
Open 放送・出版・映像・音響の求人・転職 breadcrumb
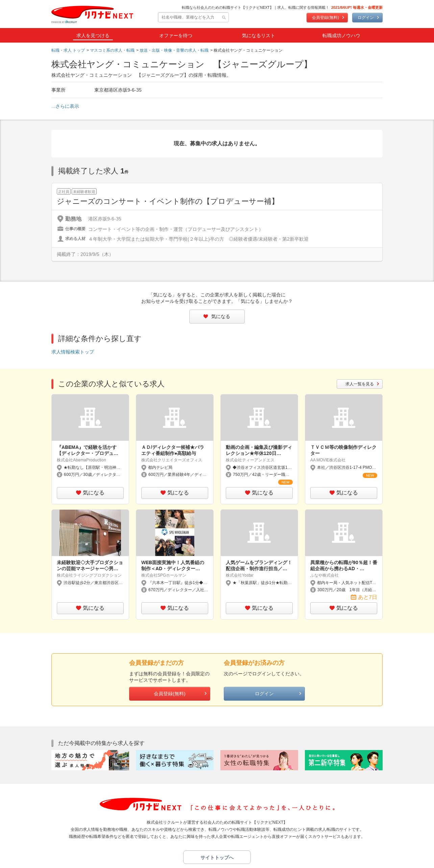[x=174, y=50]
